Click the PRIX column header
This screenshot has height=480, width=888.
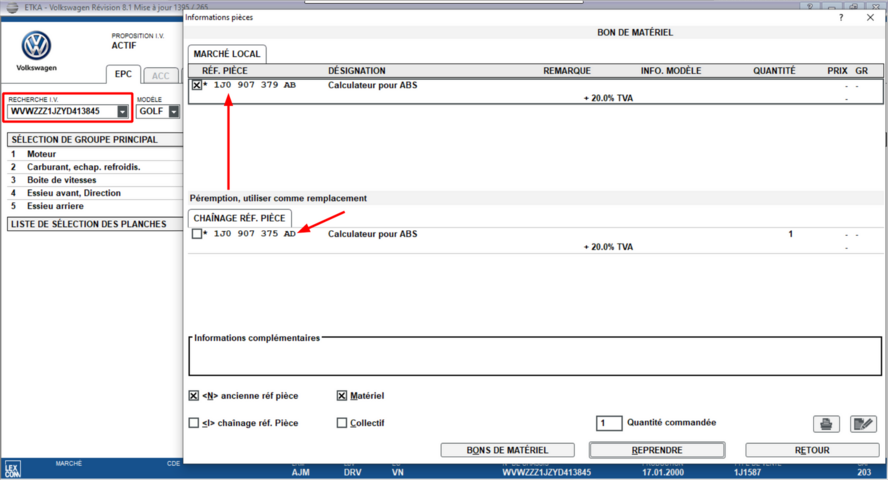pos(837,71)
